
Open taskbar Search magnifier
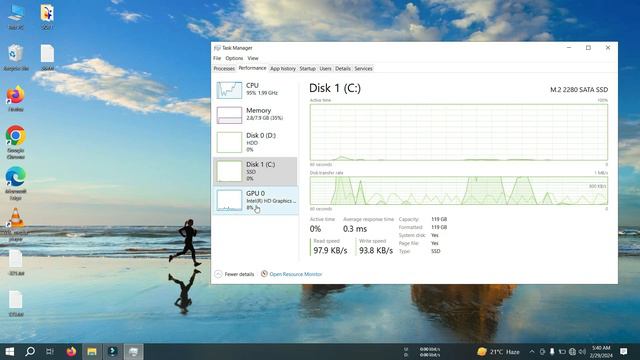coord(30,351)
